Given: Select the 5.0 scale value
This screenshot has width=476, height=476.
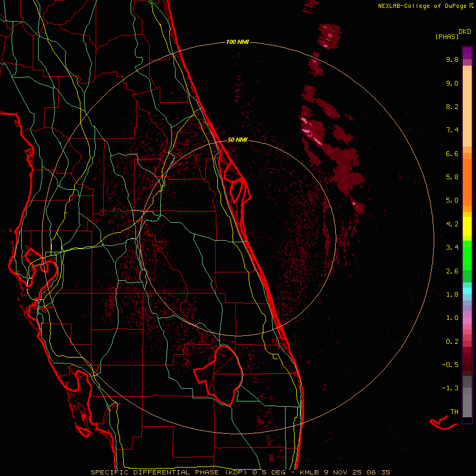Looking at the screenshot, I should (x=452, y=200).
